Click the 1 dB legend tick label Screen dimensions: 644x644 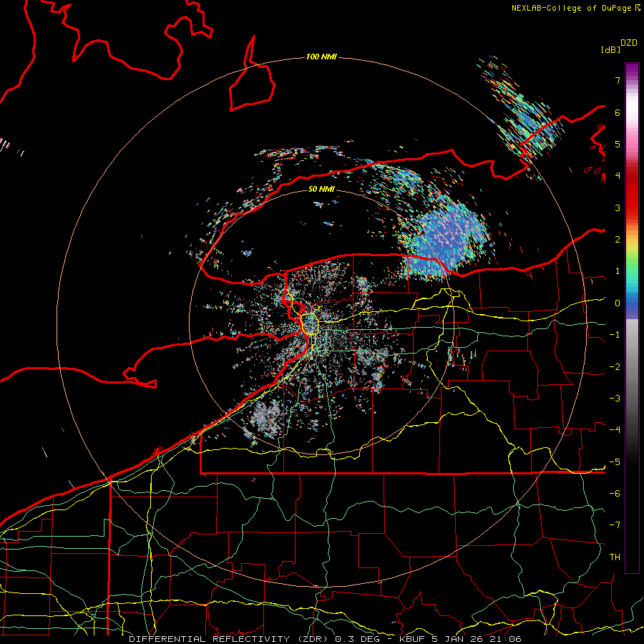[618, 271]
